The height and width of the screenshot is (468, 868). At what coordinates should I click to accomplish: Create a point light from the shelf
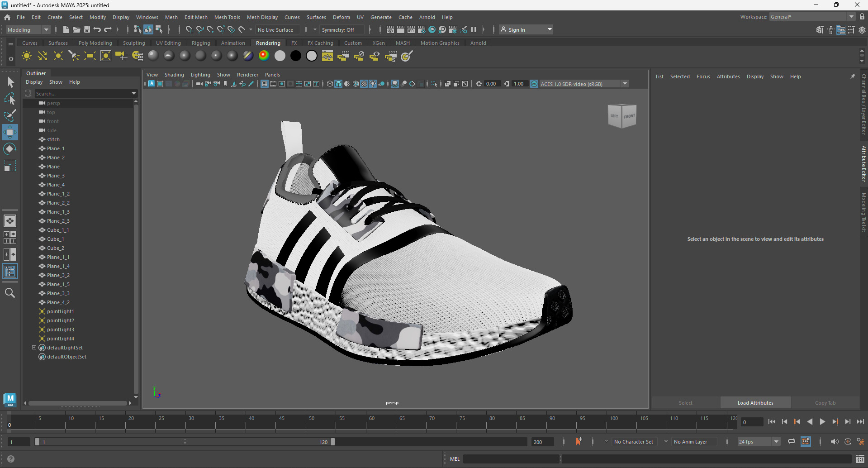(x=58, y=56)
